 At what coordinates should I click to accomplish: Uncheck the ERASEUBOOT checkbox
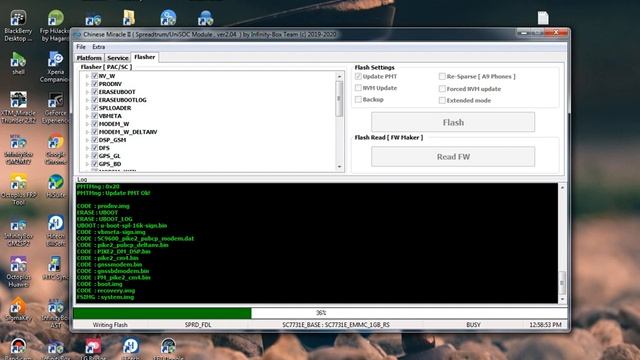click(x=95, y=92)
